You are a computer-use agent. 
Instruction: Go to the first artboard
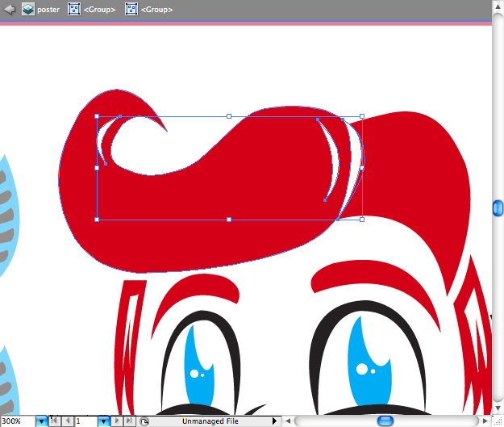pos(55,421)
